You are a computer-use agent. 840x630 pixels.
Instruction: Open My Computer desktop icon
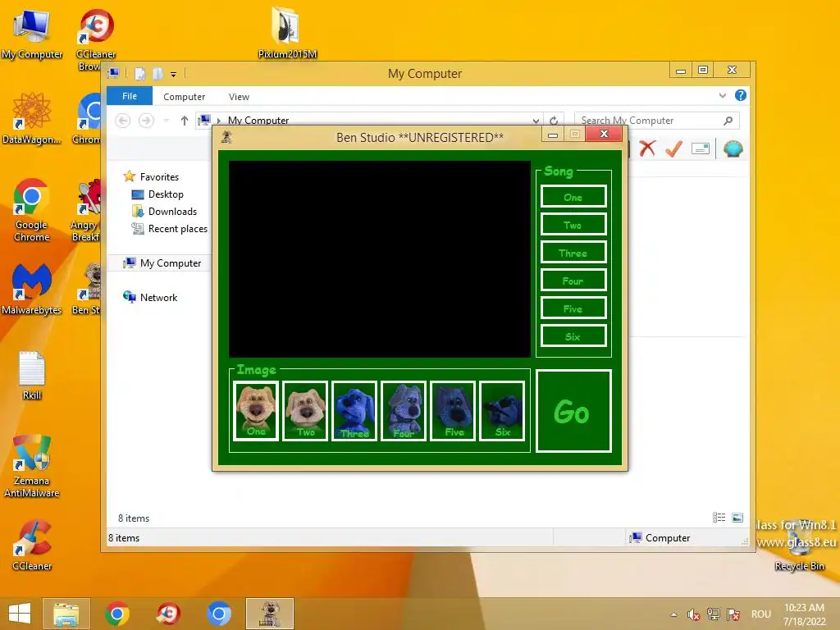pos(32,33)
